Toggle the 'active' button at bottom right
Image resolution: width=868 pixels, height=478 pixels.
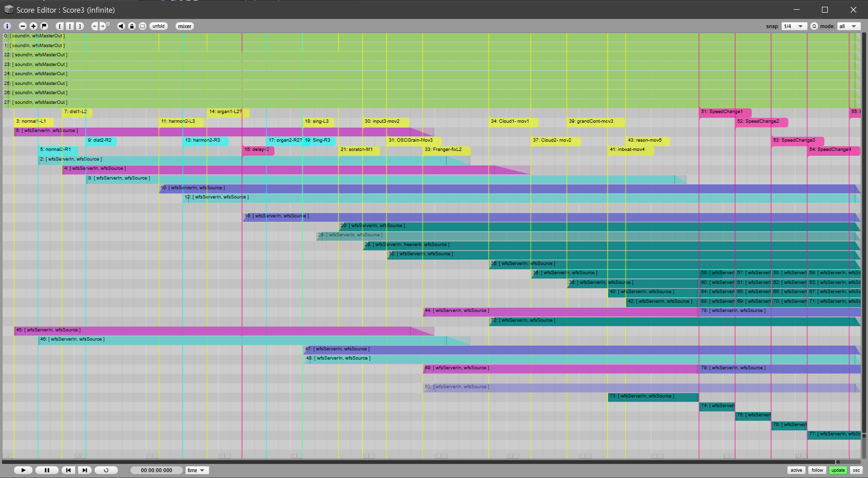tap(796, 470)
